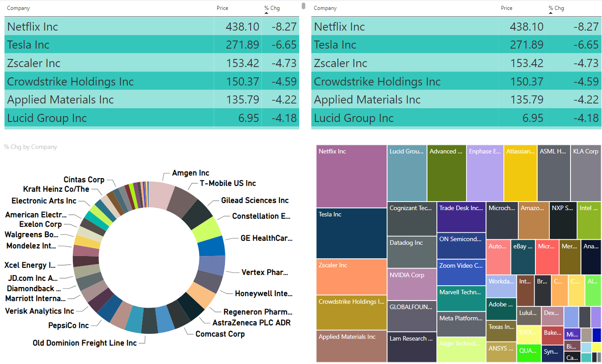Select Tesla Inc treemap tile
Image resolution: width=602 pixels, height=364 pixels.
click(x=352, y=233)
